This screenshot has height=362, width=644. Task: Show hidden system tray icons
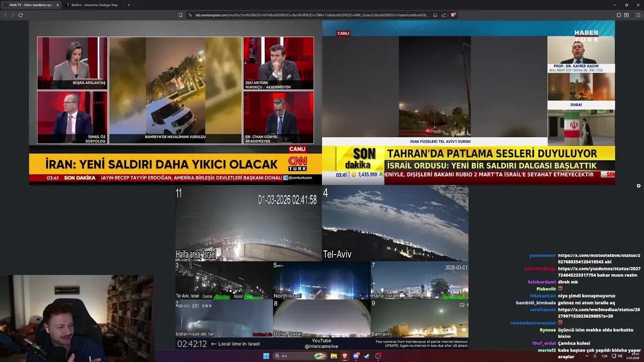(x=587, y=356)
